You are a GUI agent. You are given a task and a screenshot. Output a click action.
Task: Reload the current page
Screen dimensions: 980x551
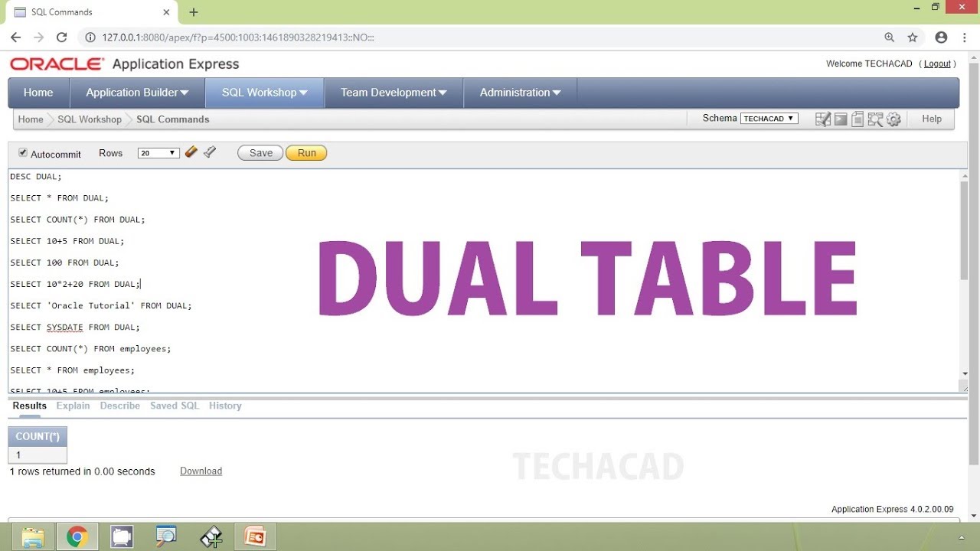coord(62,37)
